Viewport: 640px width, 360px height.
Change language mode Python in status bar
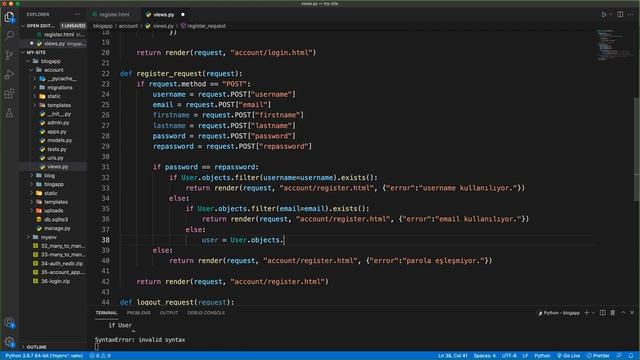(x=542, y=356)
